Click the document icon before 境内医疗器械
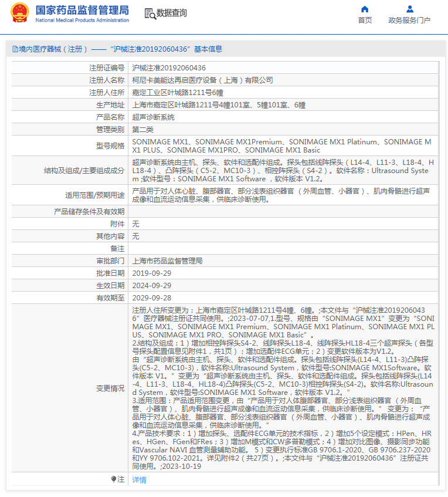This screenshot has width=448, height=497. coord(15,49)
